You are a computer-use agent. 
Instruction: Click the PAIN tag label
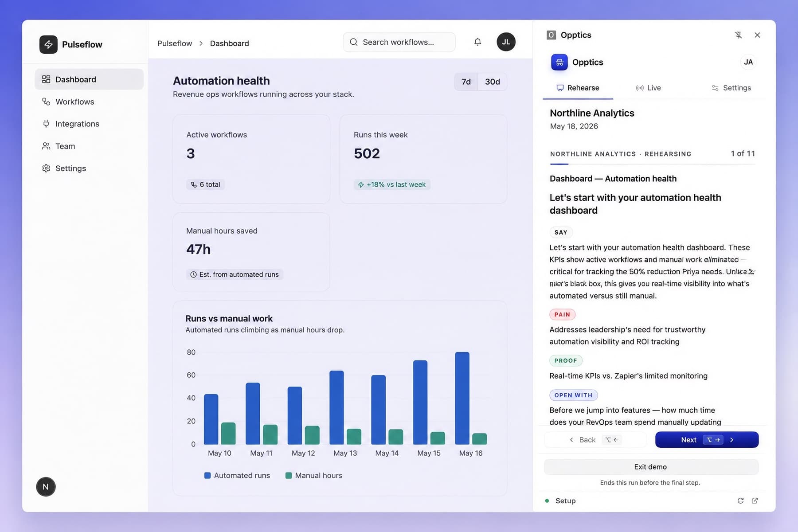[562, 314]
